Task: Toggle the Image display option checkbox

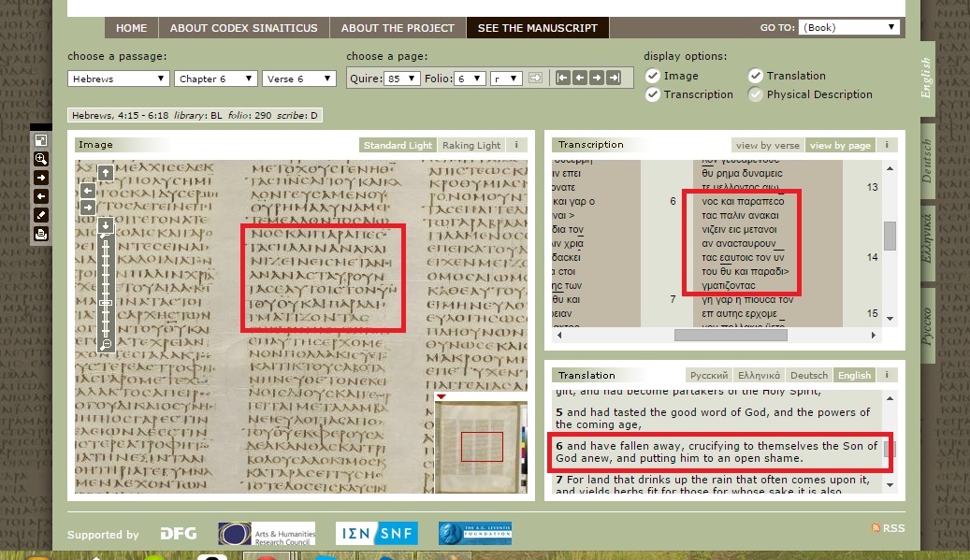Action: coord(653,76)
